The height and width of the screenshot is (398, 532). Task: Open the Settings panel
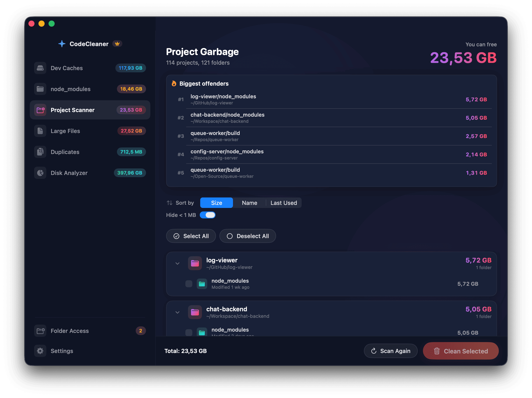pos(62,351)
